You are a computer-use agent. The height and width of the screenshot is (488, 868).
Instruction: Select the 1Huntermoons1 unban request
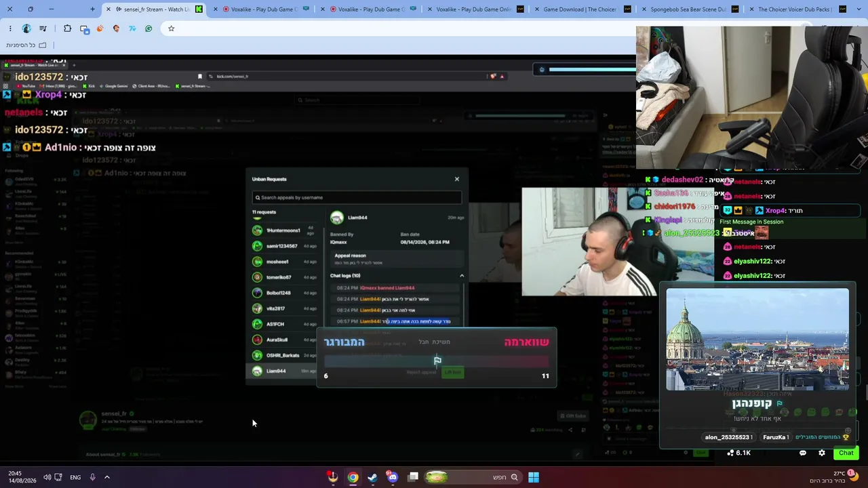[284, 230]
